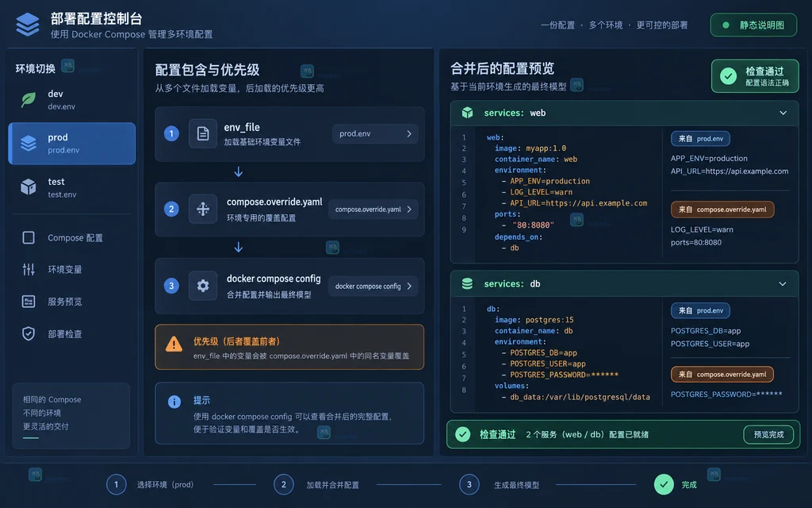The height and width of the screenshot is (508, 812).
Task: Click the dev environment leaf icon
Action: coord(29,99)
